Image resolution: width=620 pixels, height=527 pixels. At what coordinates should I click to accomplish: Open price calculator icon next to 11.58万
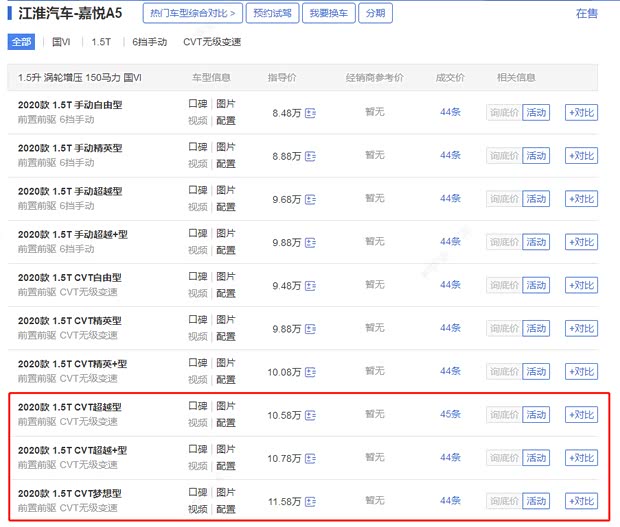pos(310,500)
